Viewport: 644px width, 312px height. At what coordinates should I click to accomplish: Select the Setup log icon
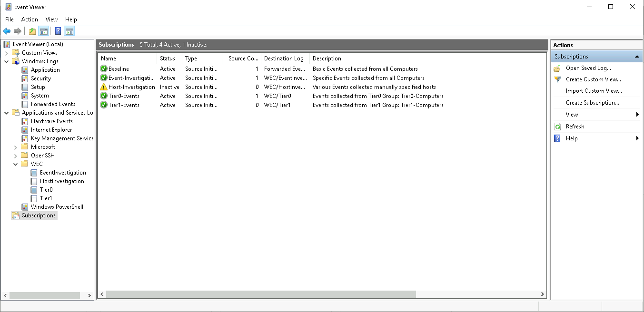25,87
